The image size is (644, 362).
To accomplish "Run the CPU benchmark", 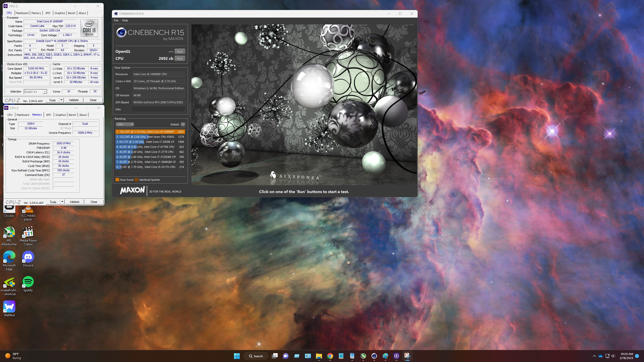I will coord(180,59).
